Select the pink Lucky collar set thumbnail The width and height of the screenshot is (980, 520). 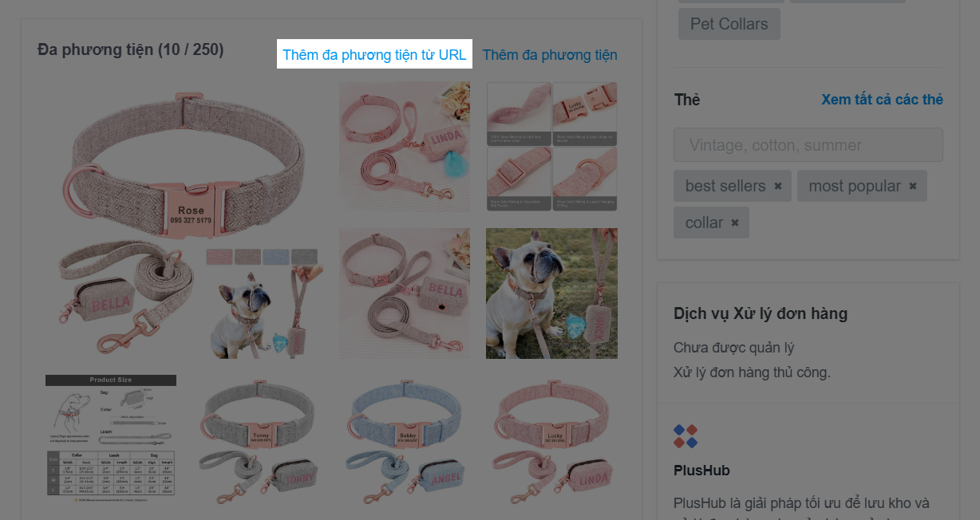point(551,439)
